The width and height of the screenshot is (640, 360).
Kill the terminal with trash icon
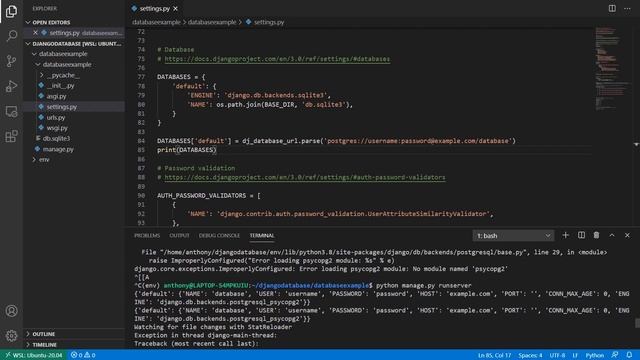tap(596, 235)
